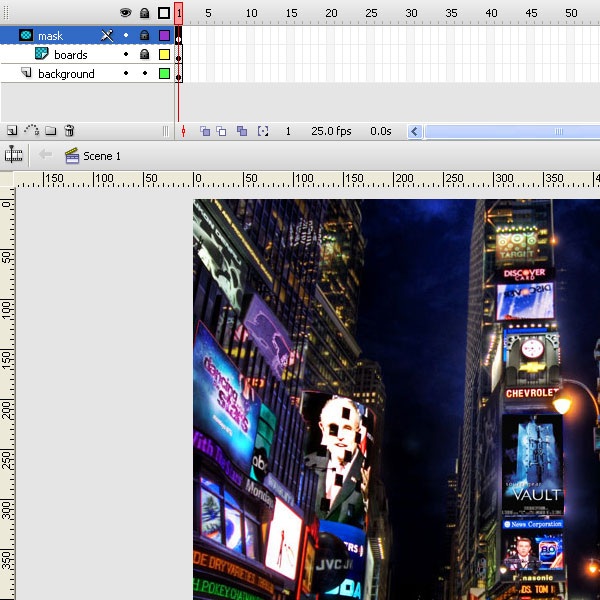The image size is (600, 600).
Task: Click the back arrow in the edit bar
Action: tap(45, 154)
